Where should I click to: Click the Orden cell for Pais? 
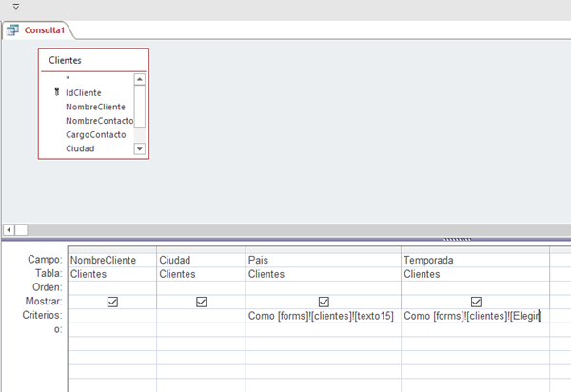click(x=324, y=288)
